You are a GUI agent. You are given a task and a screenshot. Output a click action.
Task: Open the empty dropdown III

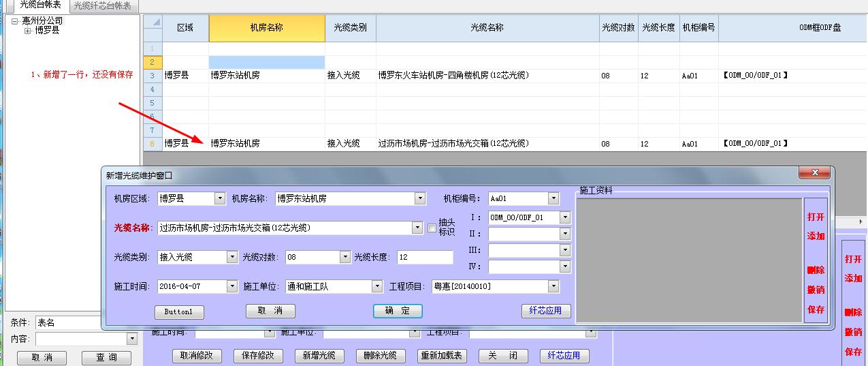click(565, 250)
